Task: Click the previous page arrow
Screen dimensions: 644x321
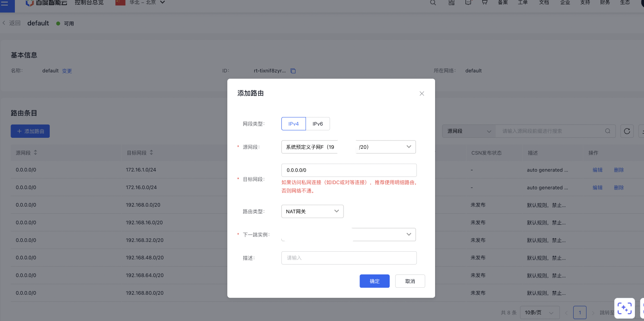Action: pyautogui.click(x=566, y=312)
